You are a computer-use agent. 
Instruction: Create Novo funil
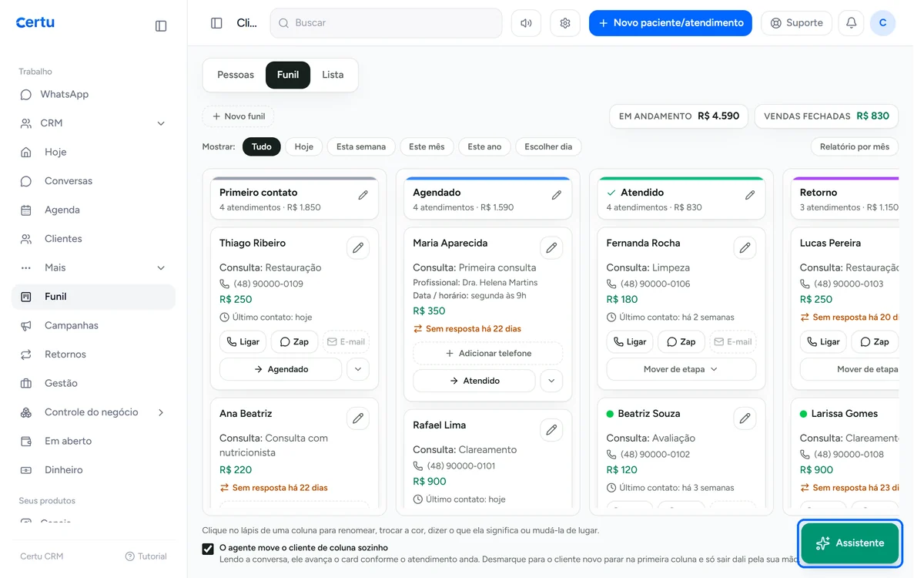238,116
